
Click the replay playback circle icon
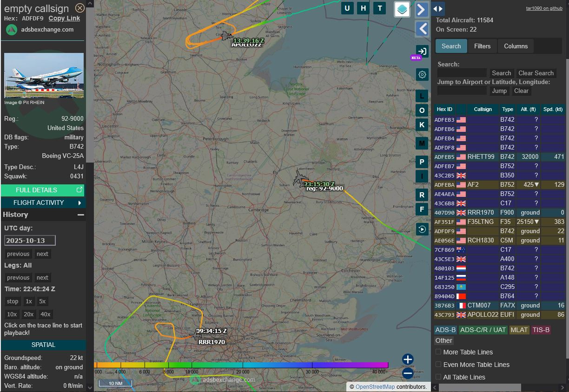coord(422,229)
